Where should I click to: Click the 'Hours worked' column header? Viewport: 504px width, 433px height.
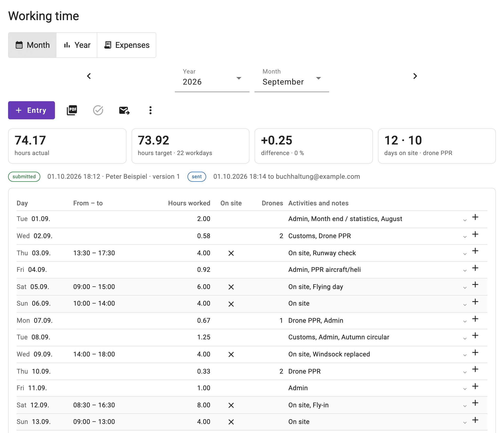pos(189,203)
